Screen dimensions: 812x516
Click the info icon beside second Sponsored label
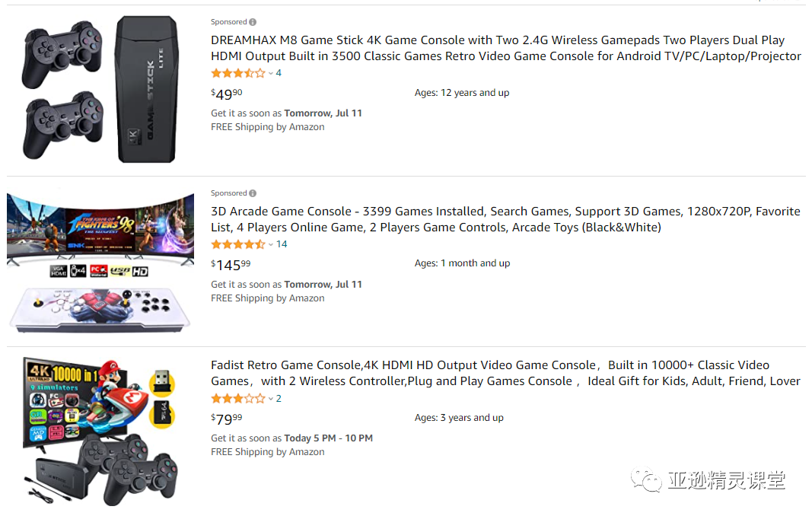pyautogui.click(x=253, y=193)
